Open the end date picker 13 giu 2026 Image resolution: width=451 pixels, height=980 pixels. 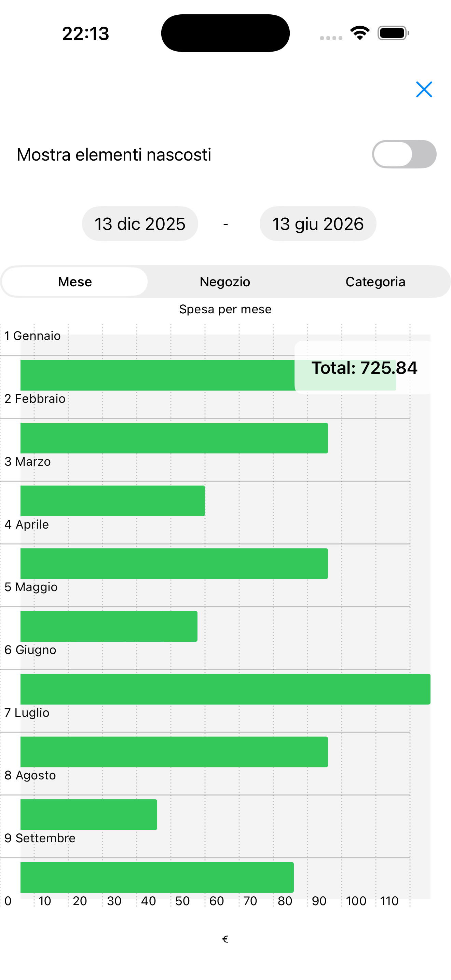317,224
